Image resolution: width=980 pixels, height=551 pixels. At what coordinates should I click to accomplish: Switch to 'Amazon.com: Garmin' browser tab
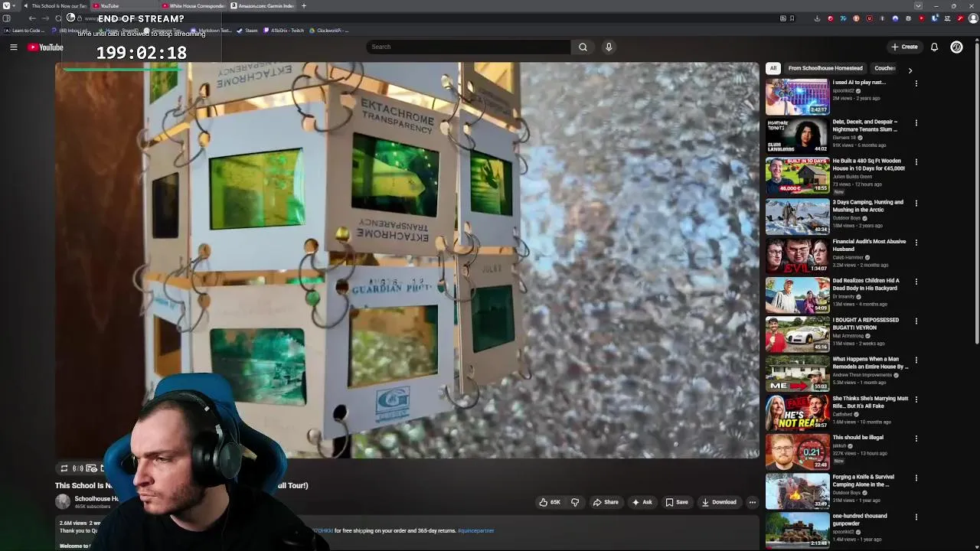tap(262, 6)
